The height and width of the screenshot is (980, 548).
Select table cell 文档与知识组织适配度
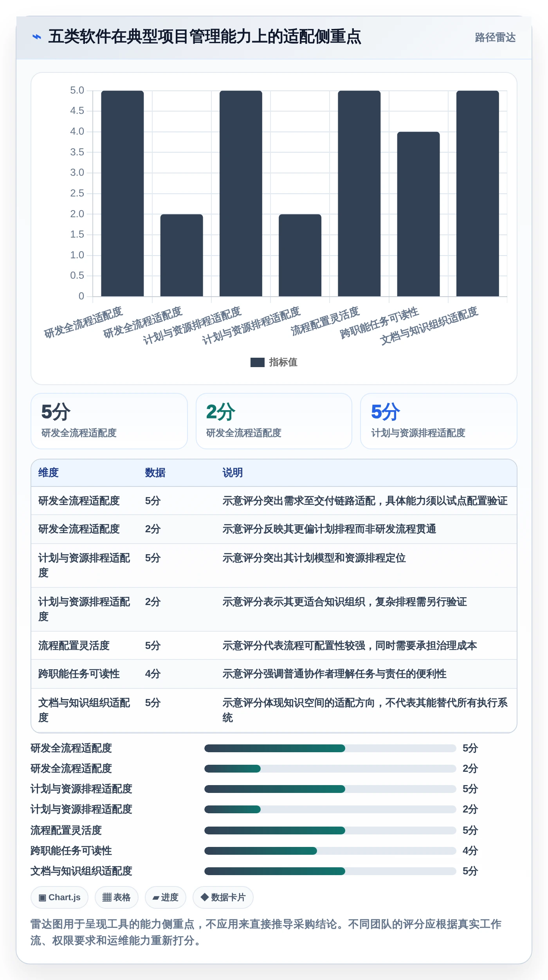click(x=84, y=710)
